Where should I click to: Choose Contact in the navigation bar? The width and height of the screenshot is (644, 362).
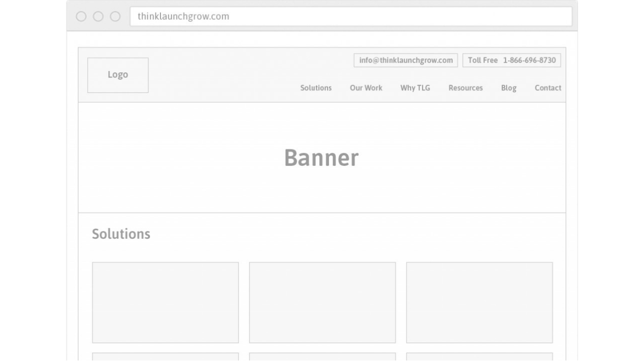[548, 88]
